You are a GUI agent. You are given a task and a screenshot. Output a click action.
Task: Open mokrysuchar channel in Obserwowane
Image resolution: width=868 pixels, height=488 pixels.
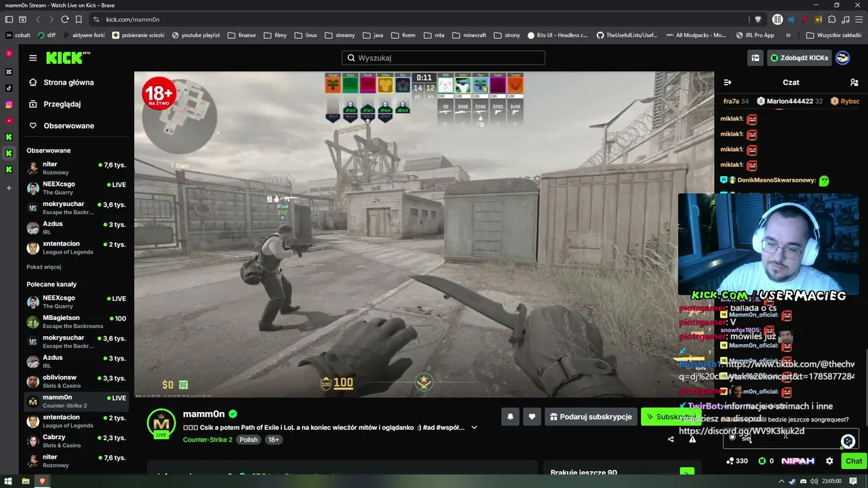[x=76, y=208]
